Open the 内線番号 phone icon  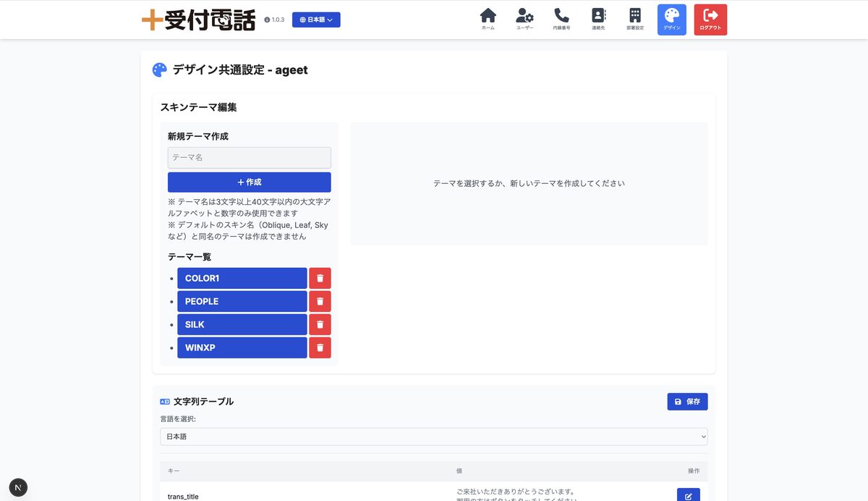point(562,20)
